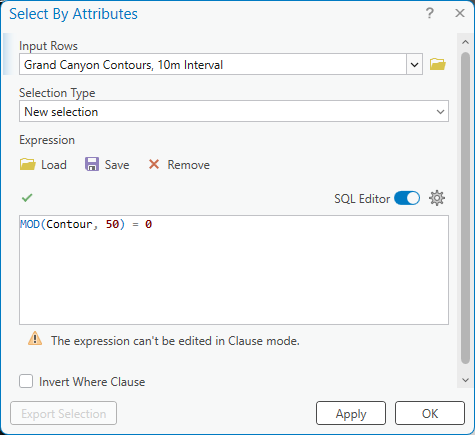The image size is (475, 435).
Task: Click the warning triangle icon
Action: coord(35,339)
